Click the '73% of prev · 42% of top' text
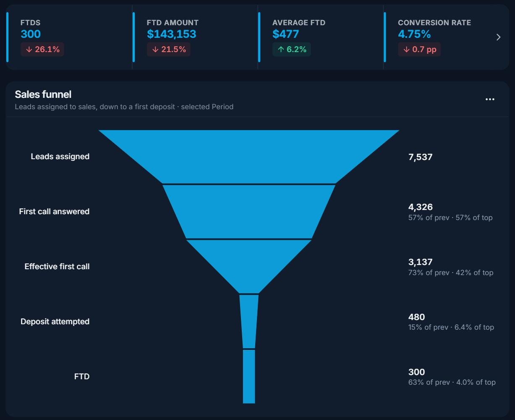This screenshot has height=420, width=515. point(451,273)
